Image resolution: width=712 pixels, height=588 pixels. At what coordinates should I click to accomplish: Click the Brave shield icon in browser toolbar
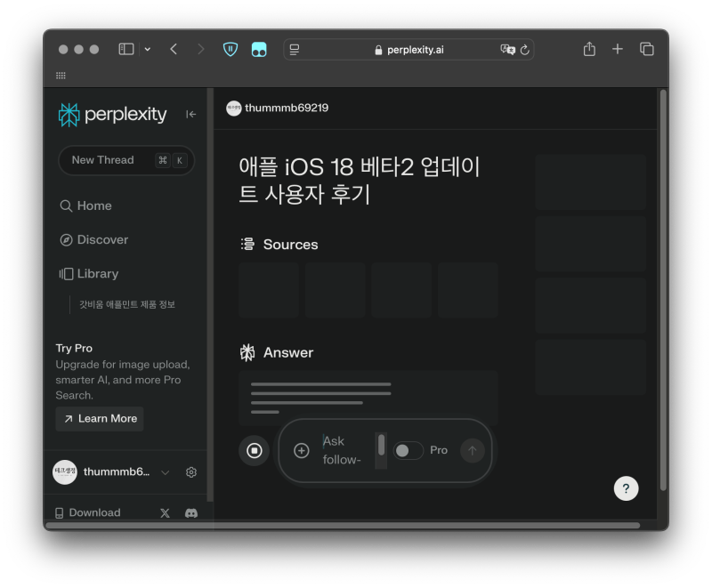(230, 49)
